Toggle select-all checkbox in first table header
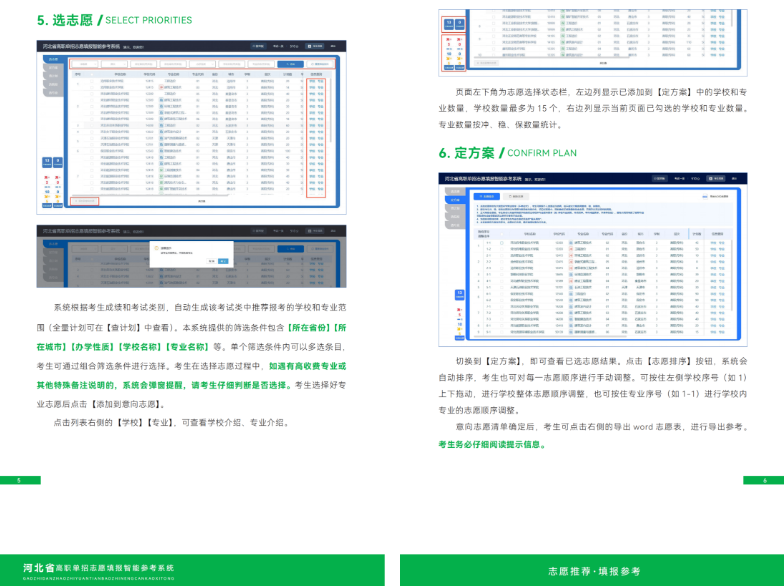Image resolution: width=784 pixels, height=586 pixels. (x=92, y=74)
